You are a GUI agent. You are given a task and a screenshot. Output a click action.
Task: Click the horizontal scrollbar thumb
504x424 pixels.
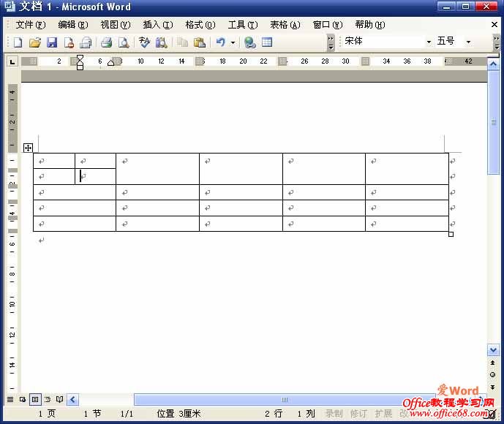[x=285, y=400]
